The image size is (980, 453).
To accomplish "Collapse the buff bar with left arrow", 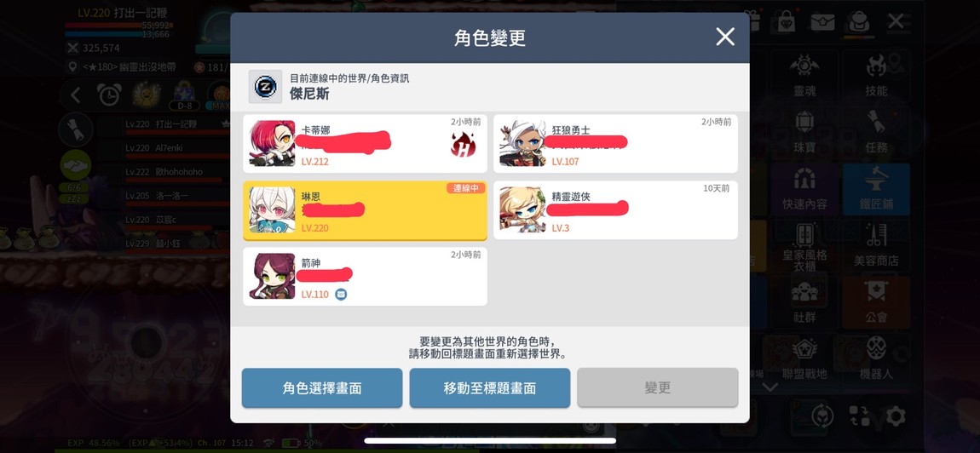I will [x=76, y=95].
